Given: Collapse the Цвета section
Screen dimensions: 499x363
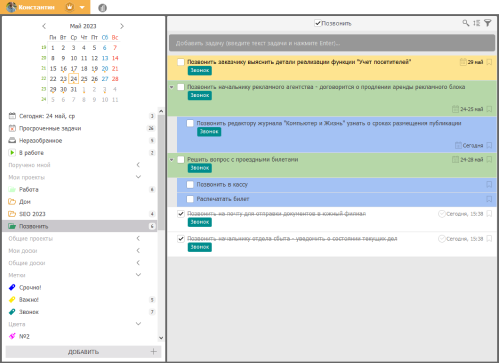Looking at the screenshot, I should pos(138,324).
